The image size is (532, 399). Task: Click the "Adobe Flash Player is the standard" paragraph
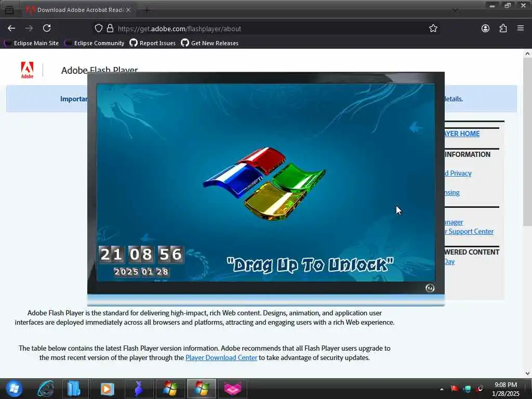click(205, 317)
